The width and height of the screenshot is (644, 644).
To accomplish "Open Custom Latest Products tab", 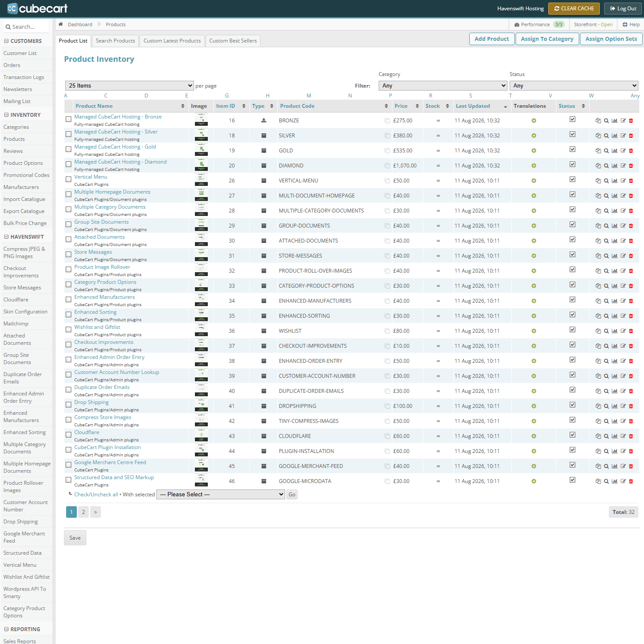I will 172,41.
